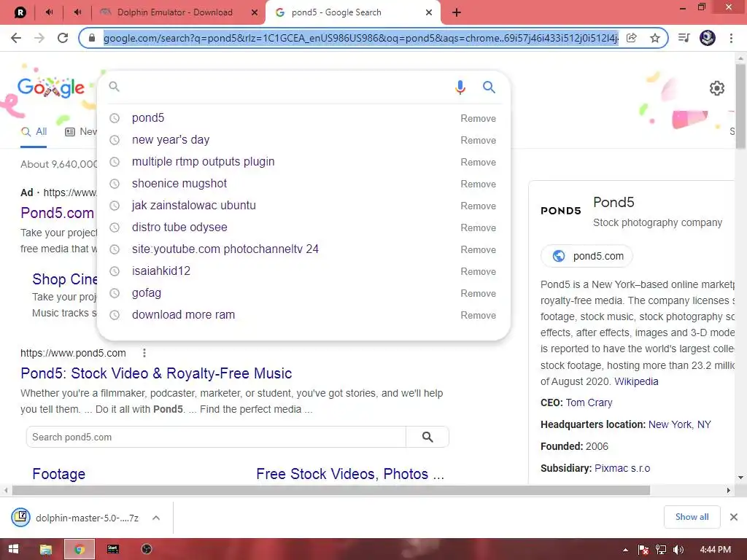Screen dimensions: 747x560
Task: Remove 'download more ram' from history
Action: [479, 316]
